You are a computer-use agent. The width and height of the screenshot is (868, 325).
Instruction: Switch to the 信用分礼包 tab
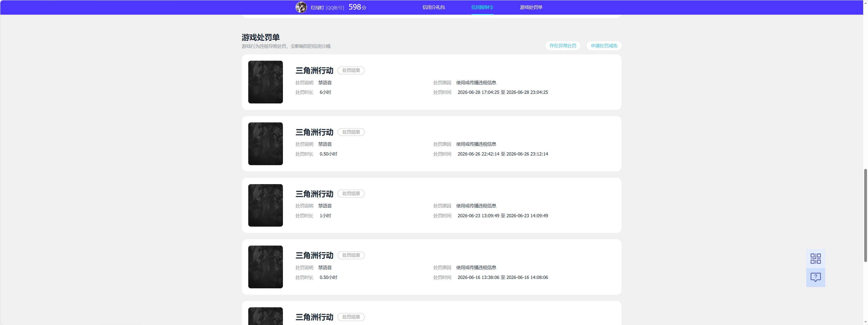tap(433, 7)
